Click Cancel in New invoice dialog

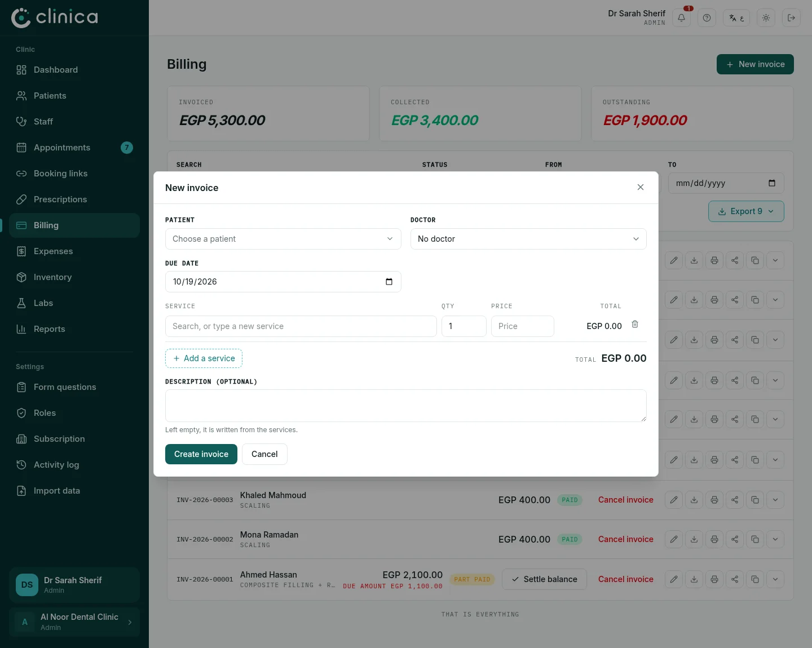(264, 454)
